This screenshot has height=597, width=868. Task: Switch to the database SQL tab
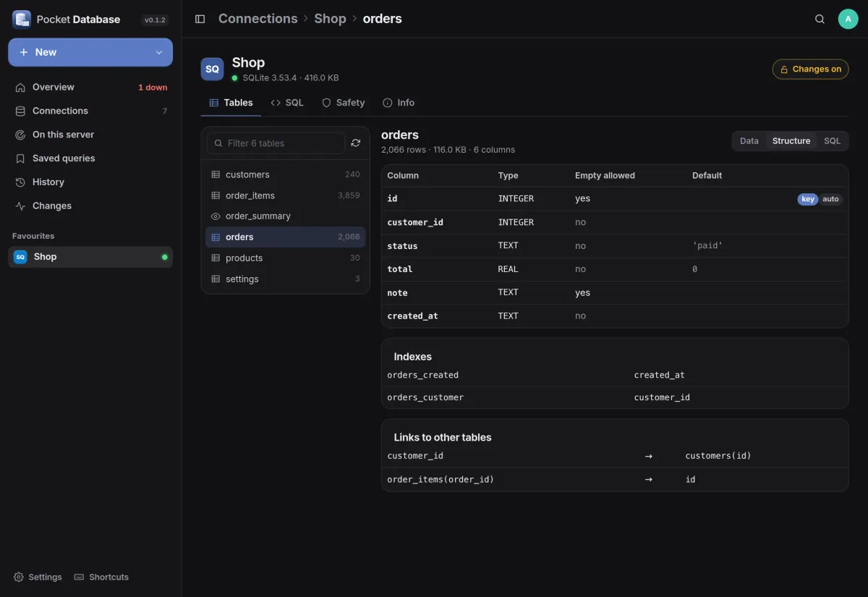[x=287, y=103]
